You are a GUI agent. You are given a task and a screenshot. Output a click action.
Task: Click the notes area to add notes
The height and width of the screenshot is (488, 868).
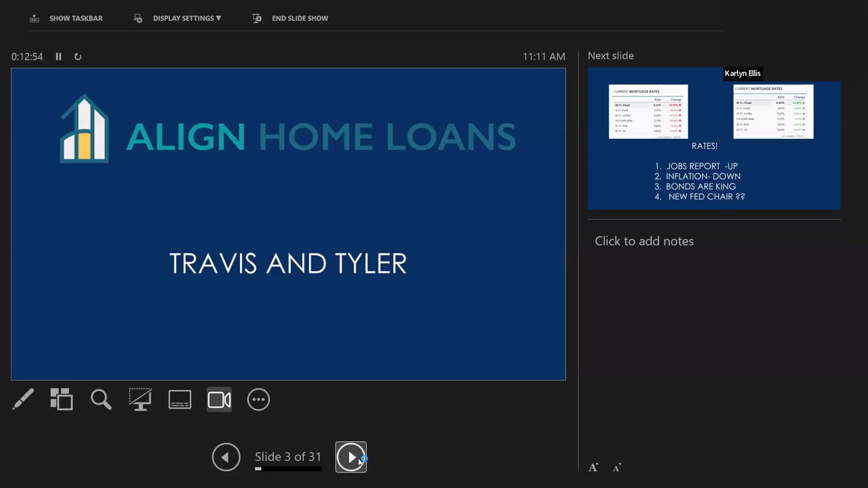pos(644,241)
